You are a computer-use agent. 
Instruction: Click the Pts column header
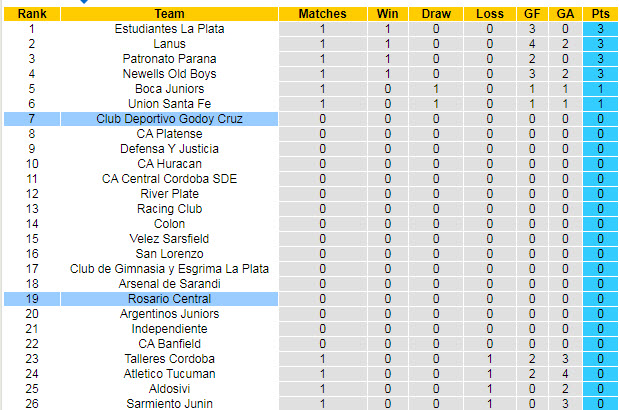pyautogui.click(x=600, y=14)
